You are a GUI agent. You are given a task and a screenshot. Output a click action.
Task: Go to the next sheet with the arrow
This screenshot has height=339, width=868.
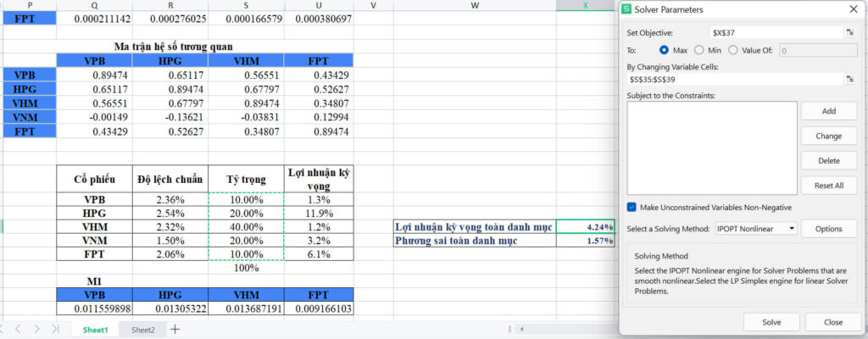[36, 329]
